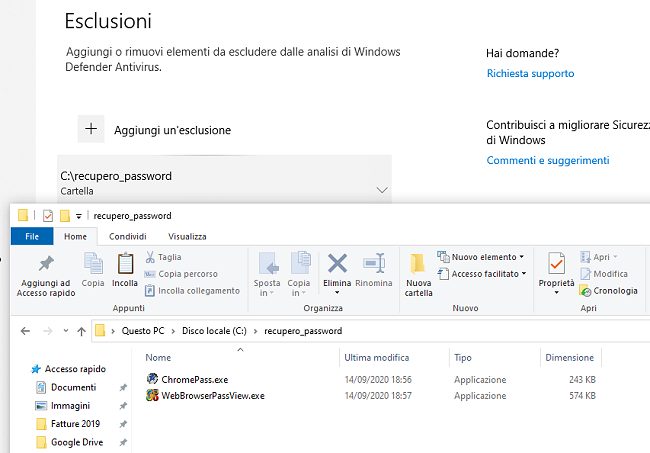The image size is (650, 453).
Task: Click the Back navigation arrow
Action: click(x=25, y=331)
